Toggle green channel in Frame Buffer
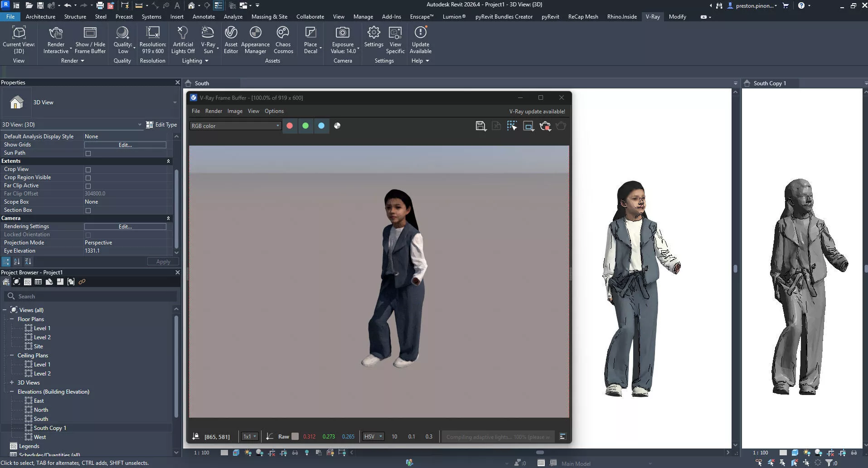Screen dimensions: 868x468 click(x=305, y=126)
